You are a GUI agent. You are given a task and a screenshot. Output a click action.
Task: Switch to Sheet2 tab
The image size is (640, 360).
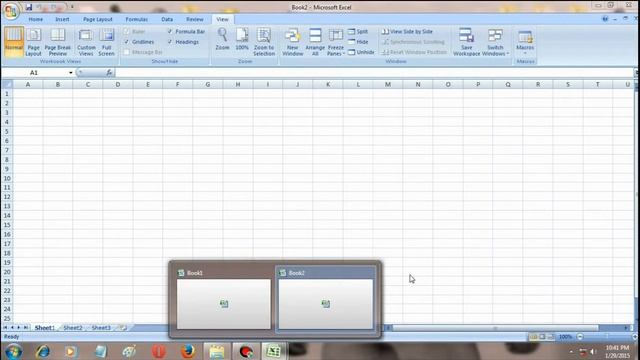tap(73, 327)
